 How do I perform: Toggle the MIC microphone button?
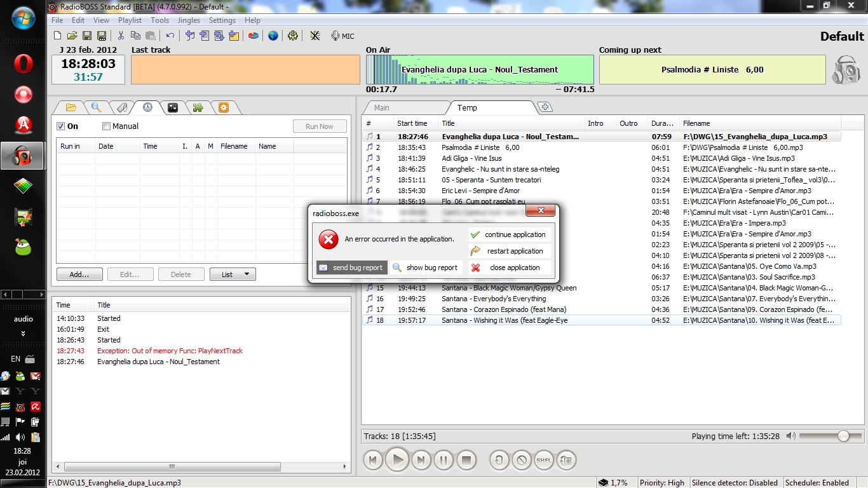pos(342,36)
